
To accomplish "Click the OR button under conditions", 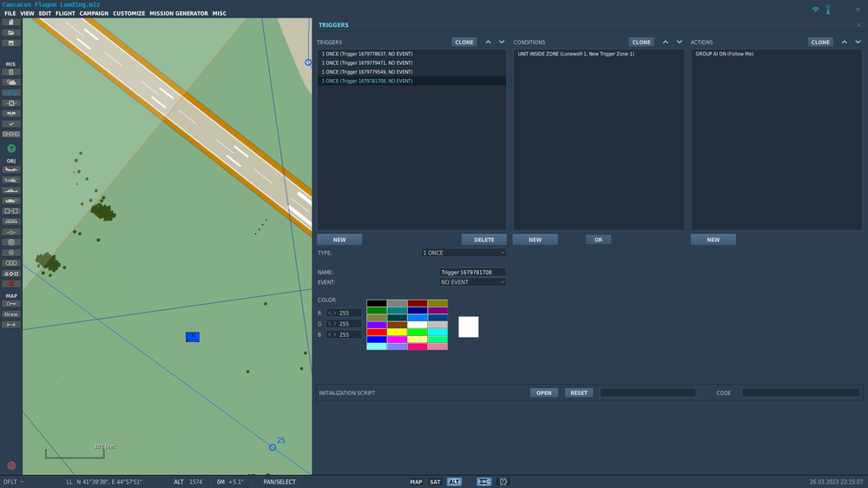I will (598, 240).
